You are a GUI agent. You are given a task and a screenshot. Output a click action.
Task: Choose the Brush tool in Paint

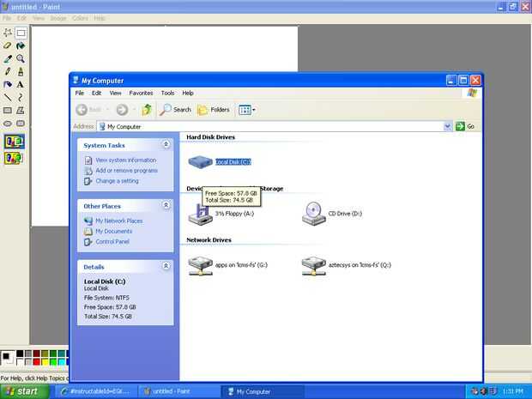click(21, 71)
